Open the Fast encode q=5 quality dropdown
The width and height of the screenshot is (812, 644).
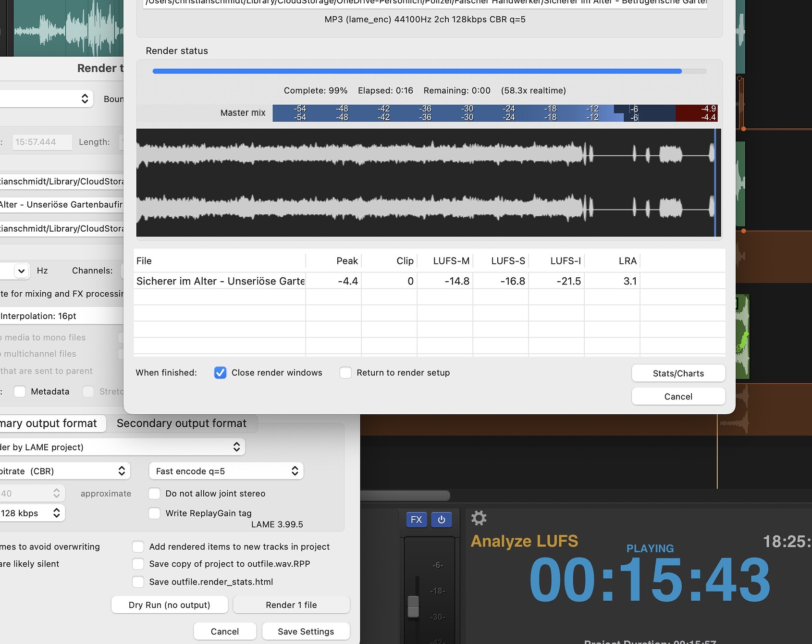pos(226,471)
